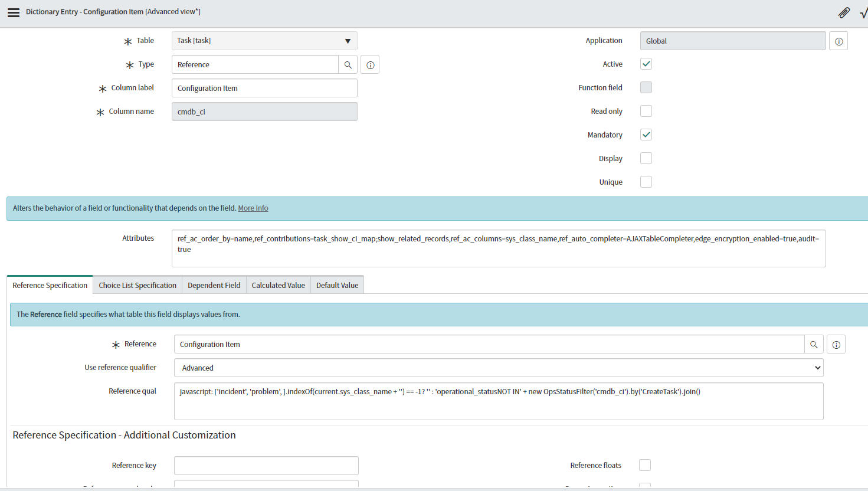The image size is (868, 491).
Task: Click the paperclip attachments icon
Action: [844, 12]
